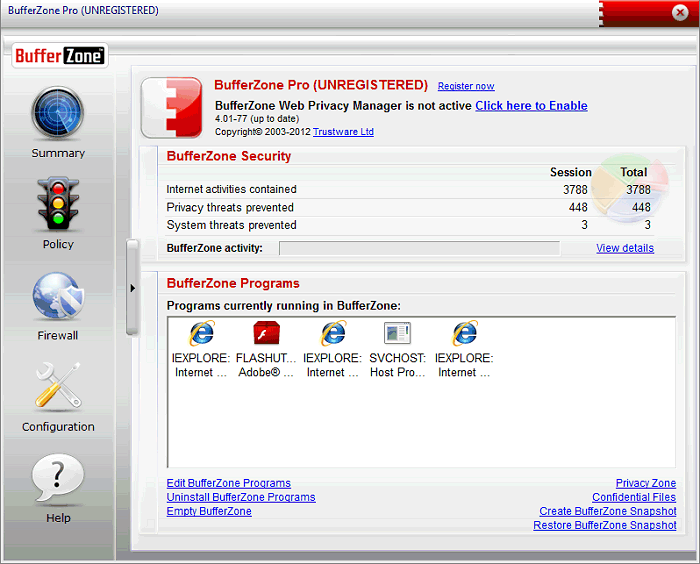Click the BufferZone Security heading
This screenshot has height=564, width=700.
point(229,156)
